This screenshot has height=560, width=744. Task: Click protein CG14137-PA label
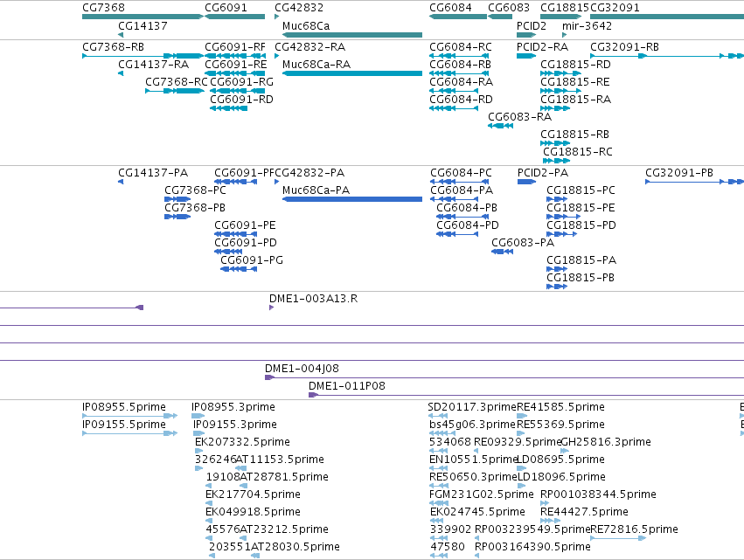pos(153,173)
